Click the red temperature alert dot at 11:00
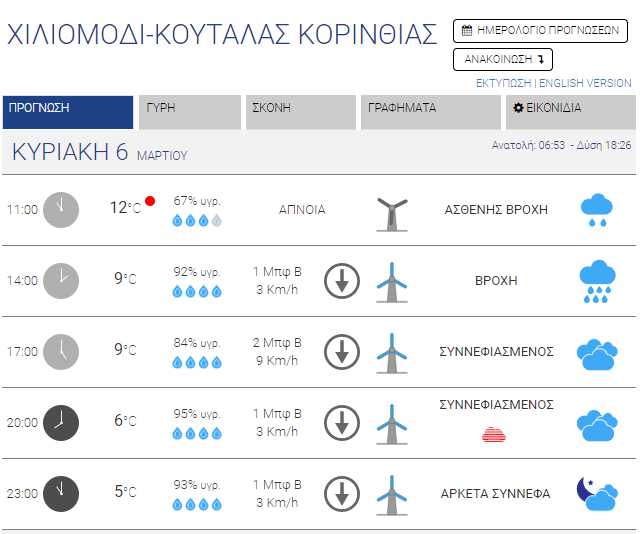The height and width of the screenshot is (534, 640). pyautogui.click(x=150, y=201)
